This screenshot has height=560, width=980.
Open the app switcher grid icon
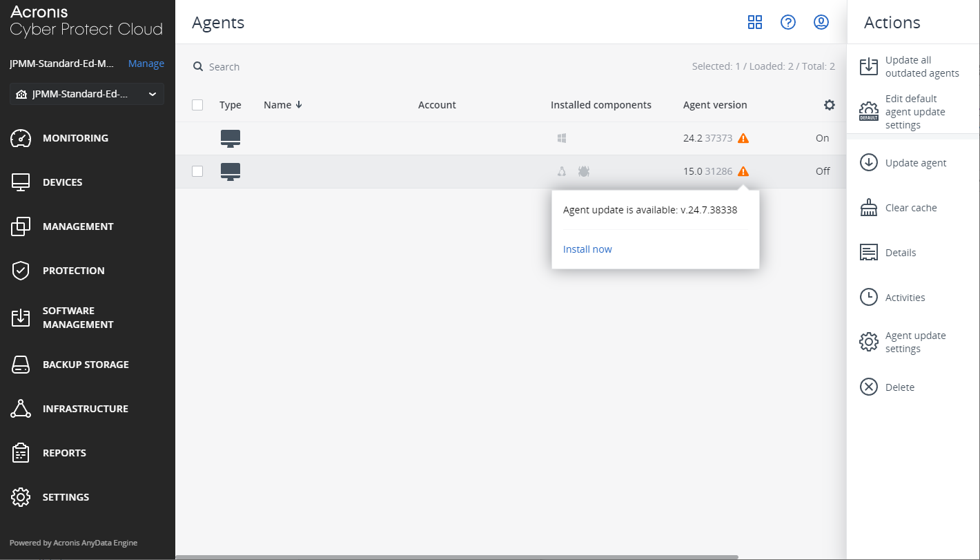(x=755, y=22)
